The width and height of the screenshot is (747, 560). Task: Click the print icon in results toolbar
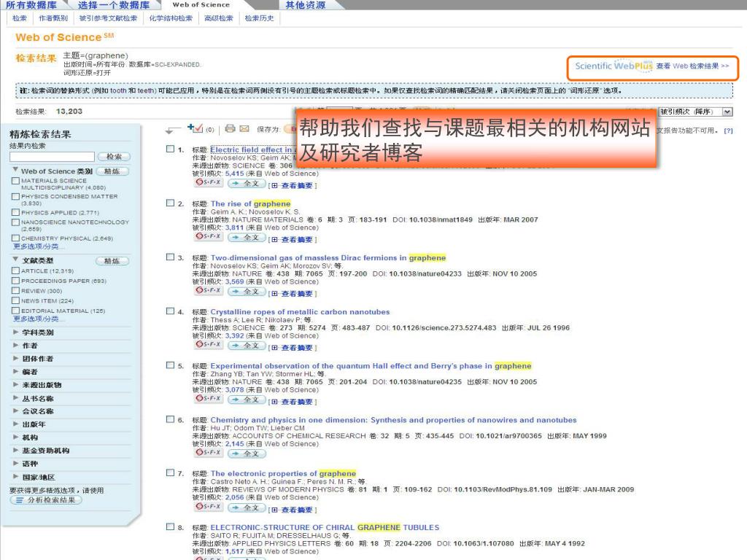pyautogui.click(x=230, y=128)
